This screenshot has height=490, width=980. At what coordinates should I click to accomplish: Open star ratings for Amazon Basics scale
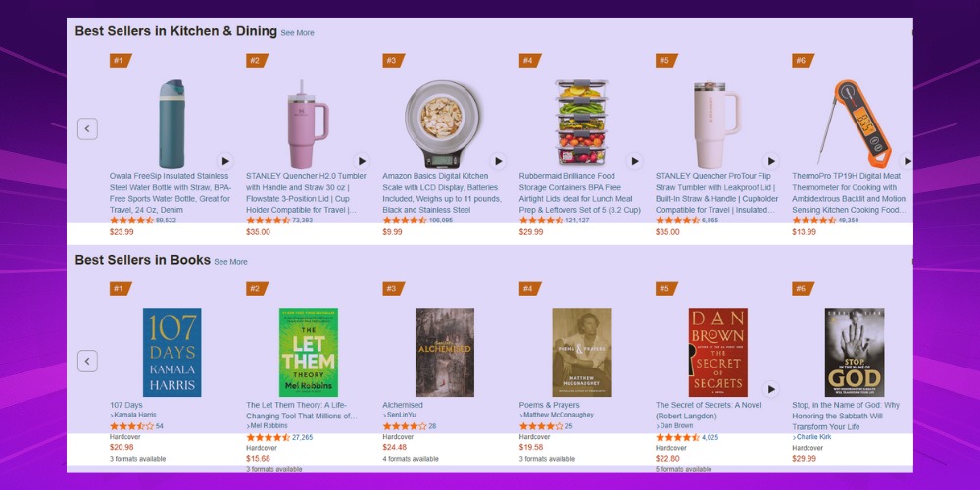tap(404, 220)
